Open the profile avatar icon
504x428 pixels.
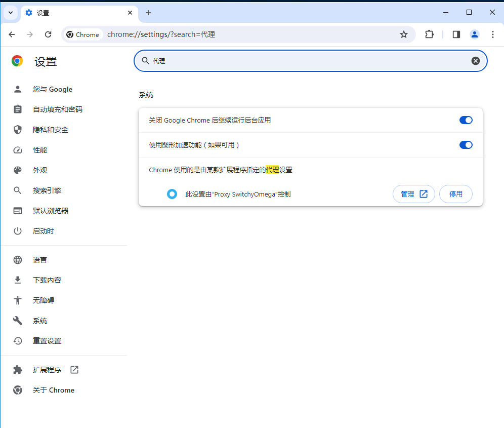tap(474, 34)
